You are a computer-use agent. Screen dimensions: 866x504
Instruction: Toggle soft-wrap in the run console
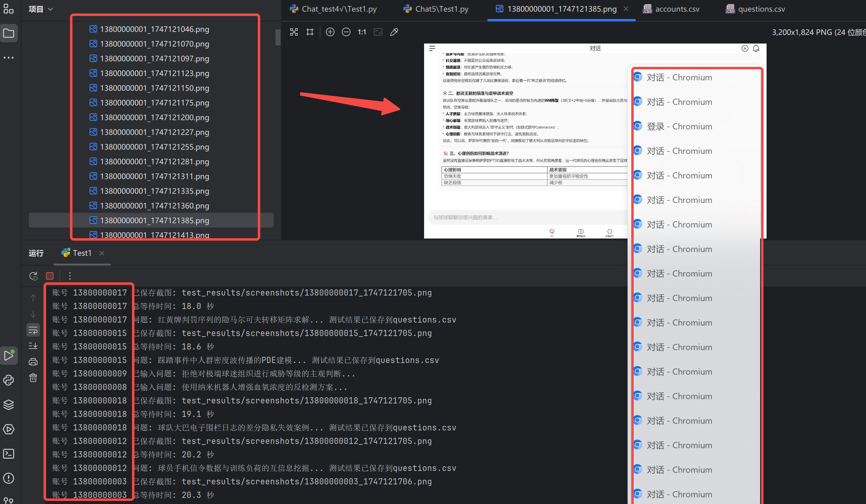pyautogui.click(x=33, y=330)
